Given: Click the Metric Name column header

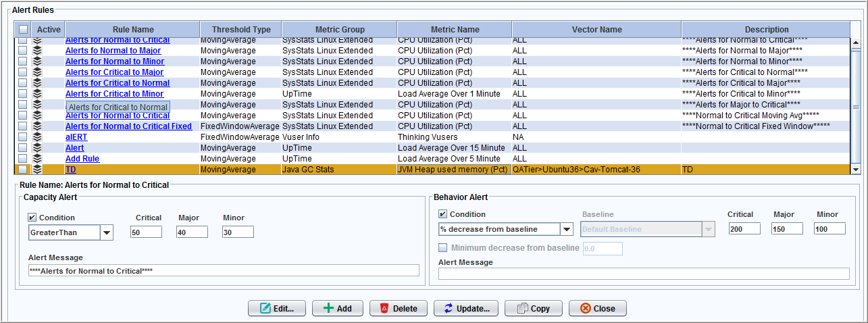Looking at the screenshot, I should pyautogui.click(x=455, y=30).
